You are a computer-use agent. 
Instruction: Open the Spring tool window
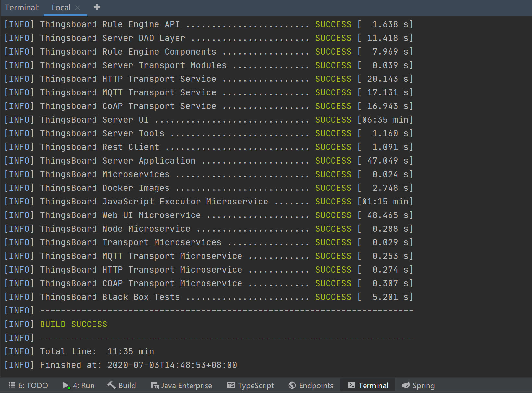click(x=418, y=386)
